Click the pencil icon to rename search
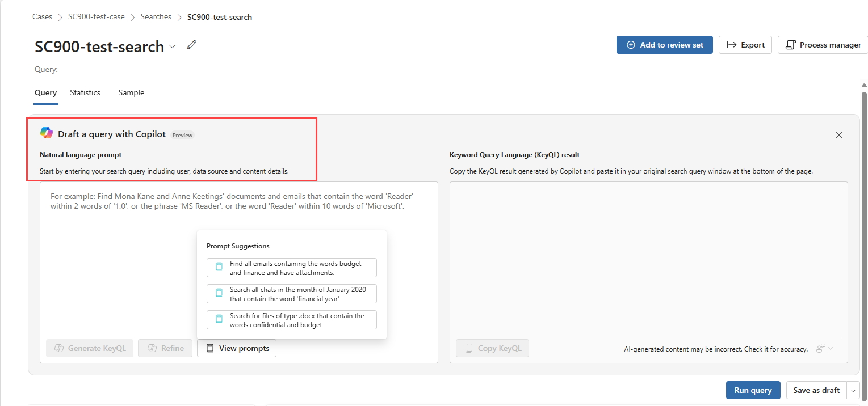The image size is (868, 406). [192, 45]
